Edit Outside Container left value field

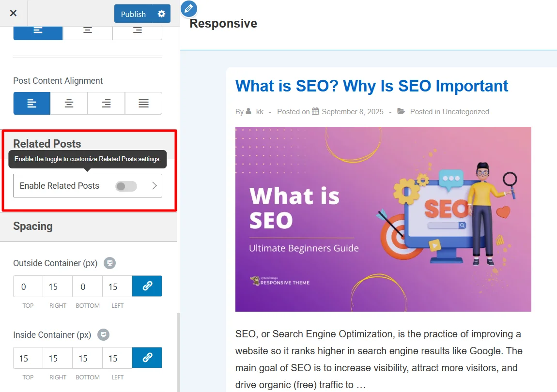(x=117, y=286)
